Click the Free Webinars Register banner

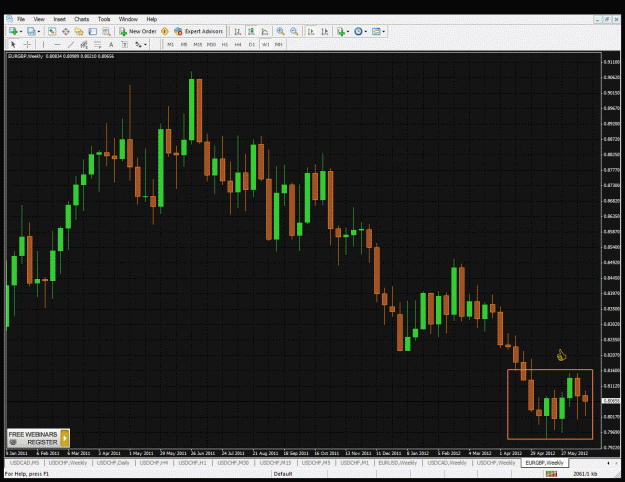coord(38,438)
